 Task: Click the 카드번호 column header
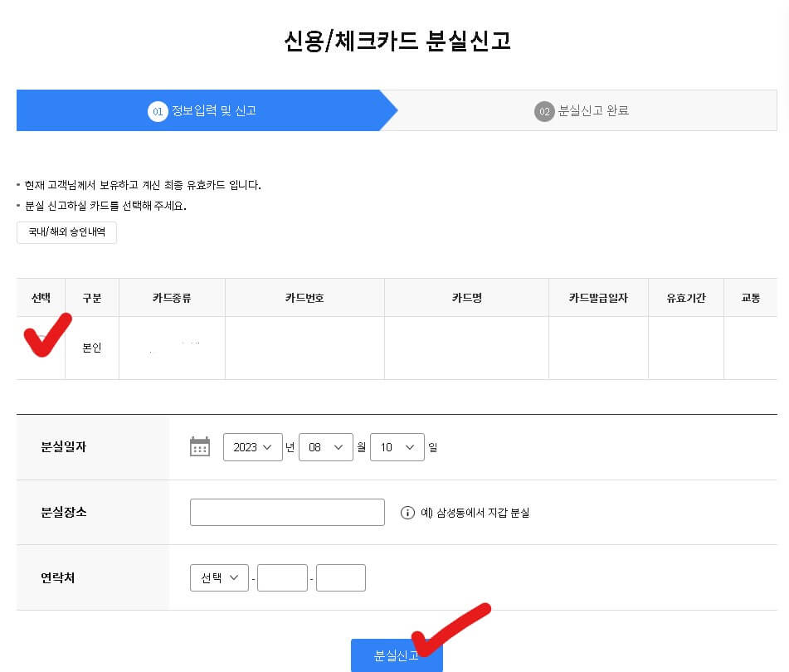pyautogui.click(x=304, y=297)
